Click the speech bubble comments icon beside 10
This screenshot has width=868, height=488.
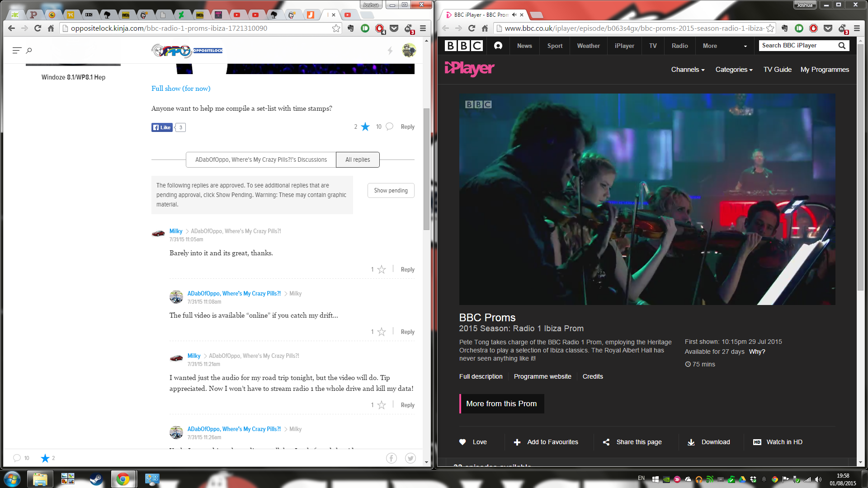click(389, 127)
